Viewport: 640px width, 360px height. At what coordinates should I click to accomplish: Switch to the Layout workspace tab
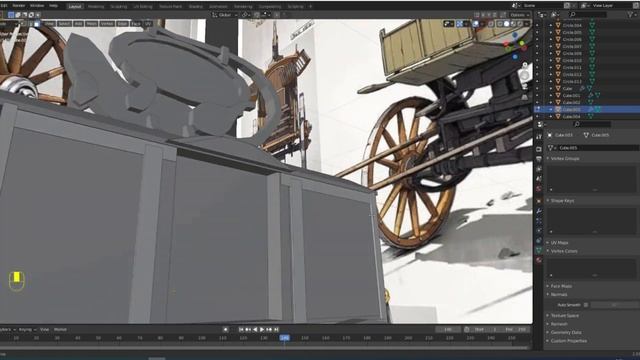pyautogui.click(x=75, y=7)
